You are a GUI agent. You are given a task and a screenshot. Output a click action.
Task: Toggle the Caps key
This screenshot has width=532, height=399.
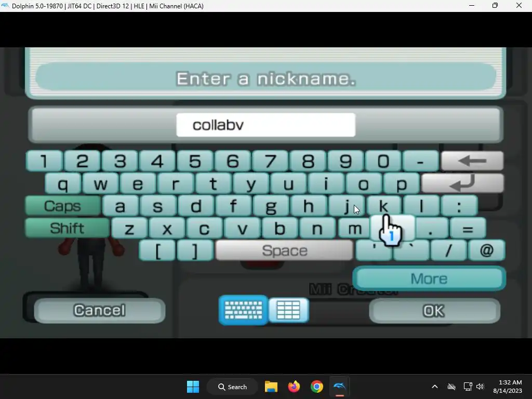pyautogui.click(x=63, y=206)
